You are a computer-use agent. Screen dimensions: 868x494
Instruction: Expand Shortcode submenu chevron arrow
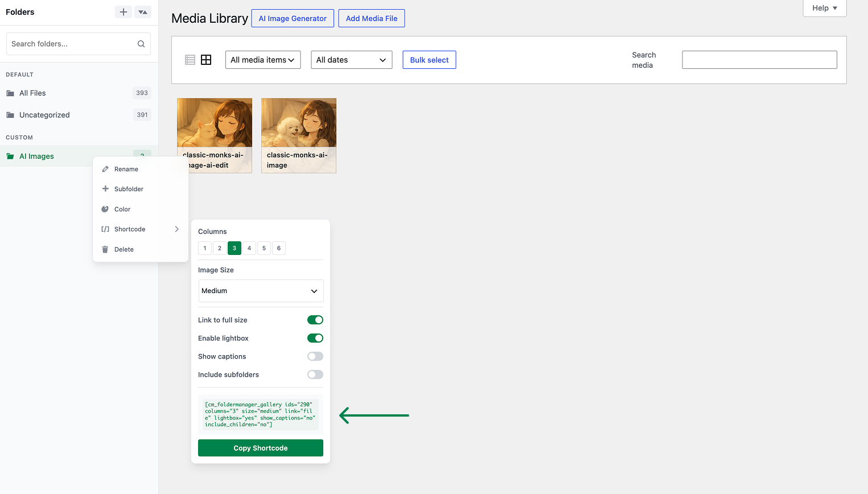point(177,229)
